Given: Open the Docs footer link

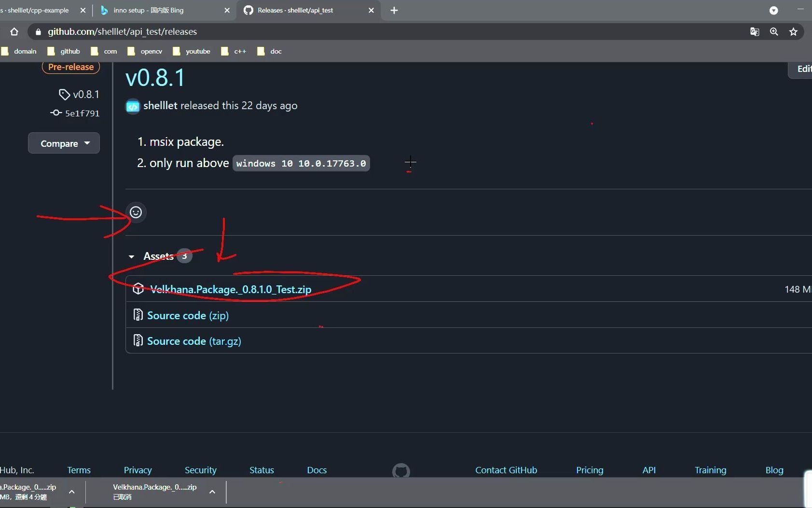Looking at the screenshot, I should pyautogui.click(x=317, y=470).
